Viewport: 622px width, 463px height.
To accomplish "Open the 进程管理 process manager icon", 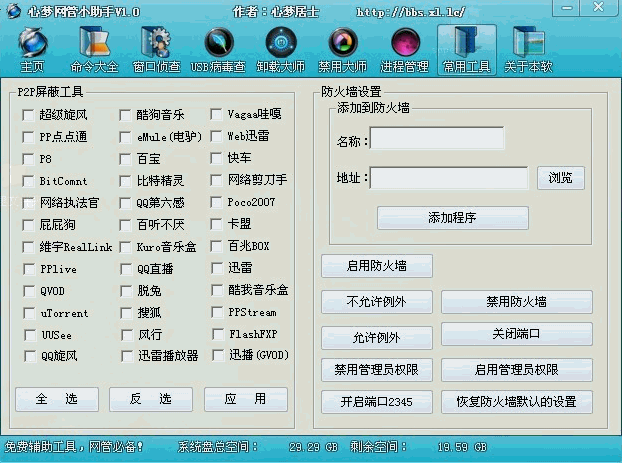I will 404,50.
